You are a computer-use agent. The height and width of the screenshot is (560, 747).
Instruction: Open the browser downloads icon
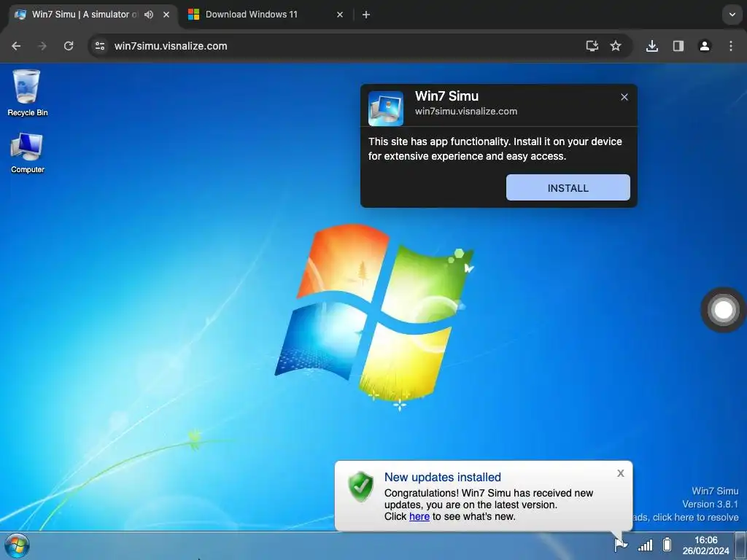[651, 46]
